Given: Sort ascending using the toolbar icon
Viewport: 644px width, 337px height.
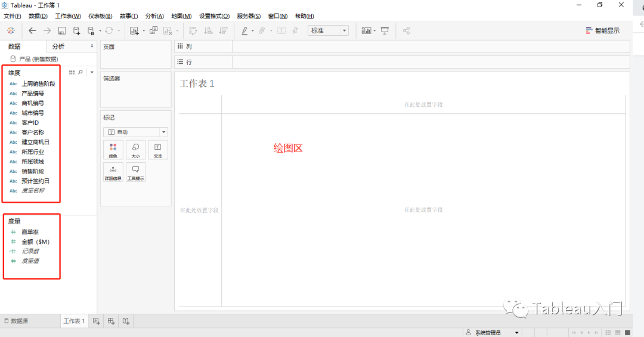Looking at the screenshot, I should [208, 30].
